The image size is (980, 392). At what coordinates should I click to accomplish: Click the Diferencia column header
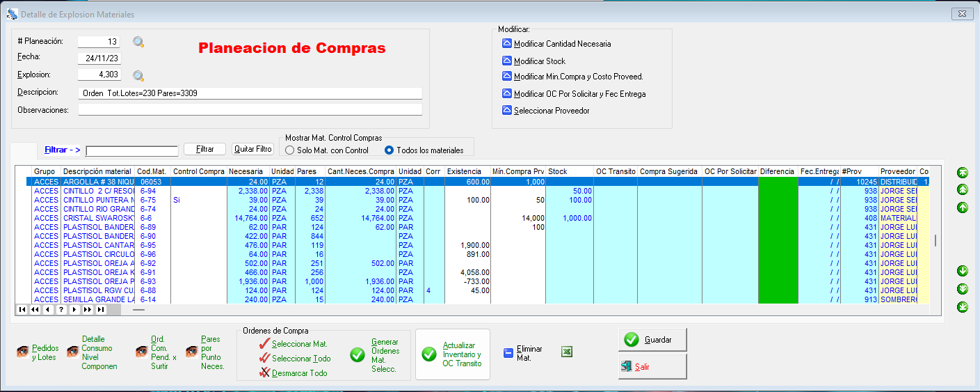pos(778,171)
